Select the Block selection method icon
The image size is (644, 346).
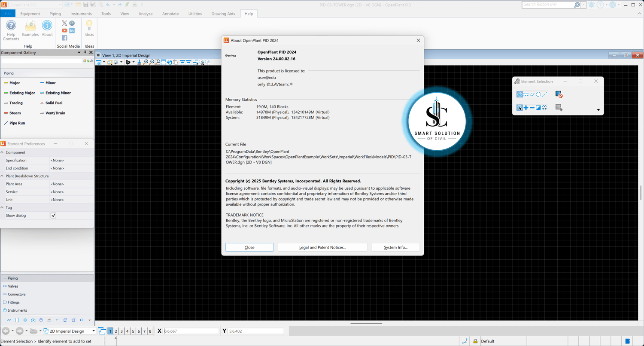coord(526,94)
